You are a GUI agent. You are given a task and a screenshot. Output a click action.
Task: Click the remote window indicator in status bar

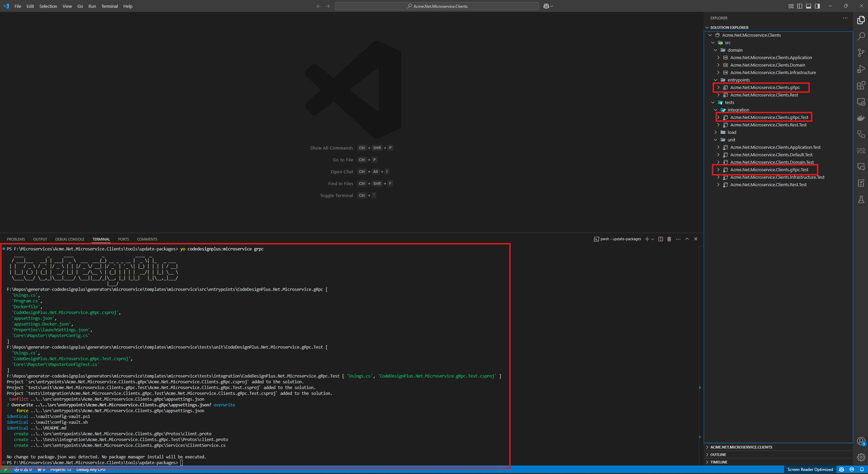(5, 470)
